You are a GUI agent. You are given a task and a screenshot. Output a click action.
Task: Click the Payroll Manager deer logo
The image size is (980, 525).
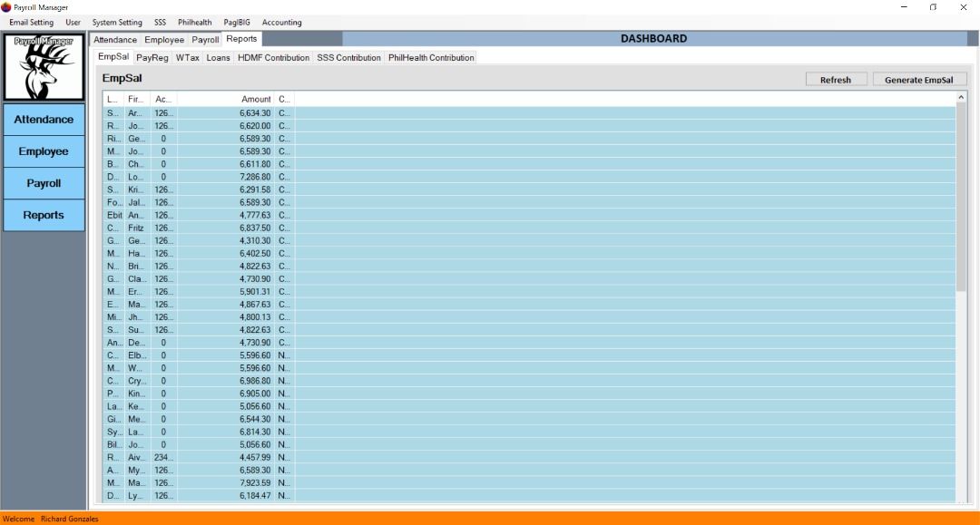pyautogui.click(x=44, y=67)
